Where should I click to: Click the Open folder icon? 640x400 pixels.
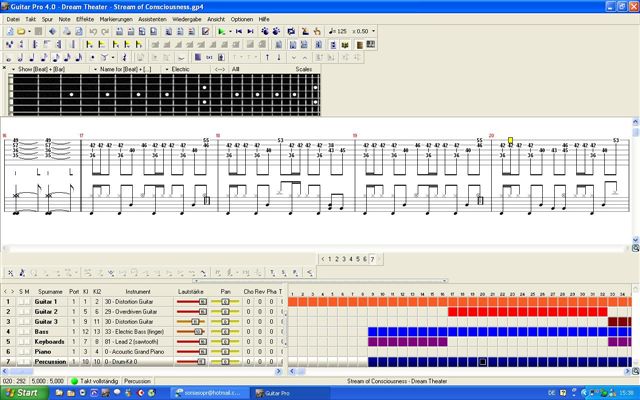(21, 31)
